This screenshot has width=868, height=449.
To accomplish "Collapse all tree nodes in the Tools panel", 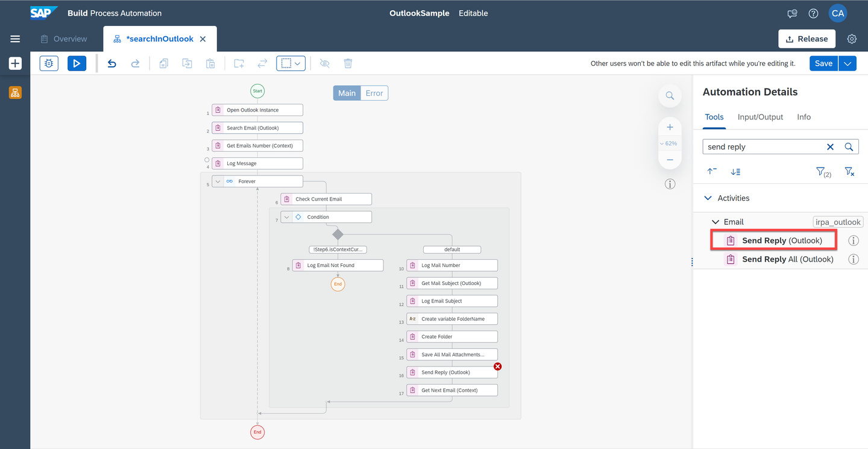I will [x=712, y=172].
